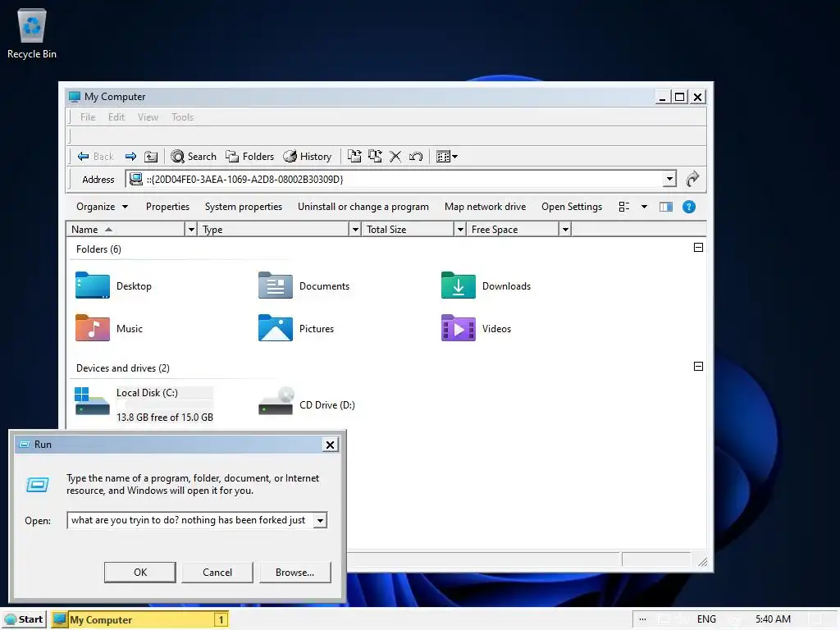Image resolution: width=840 pixels, height=630 pixels.
Task: Click the Move To toolbar icon
Action: click(354, 157)
